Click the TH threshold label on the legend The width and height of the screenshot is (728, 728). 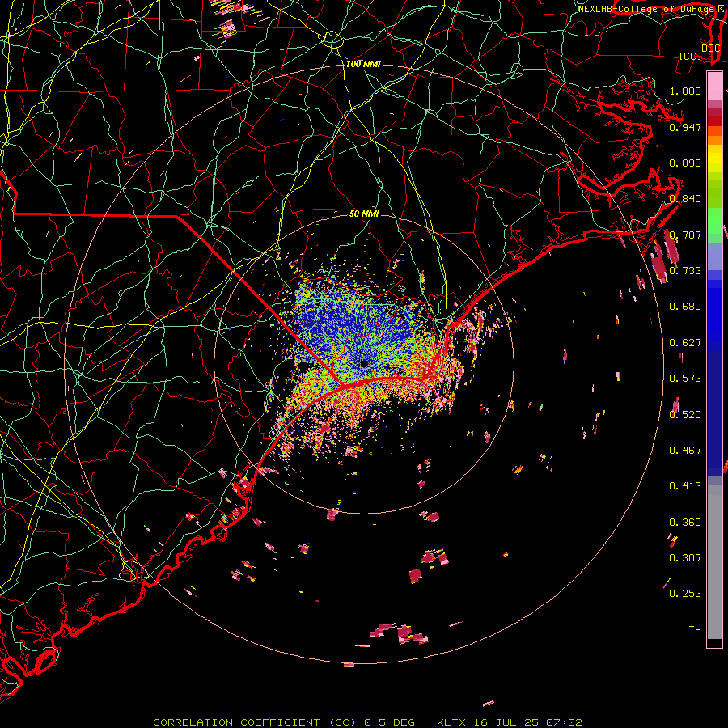pos(695,630)
